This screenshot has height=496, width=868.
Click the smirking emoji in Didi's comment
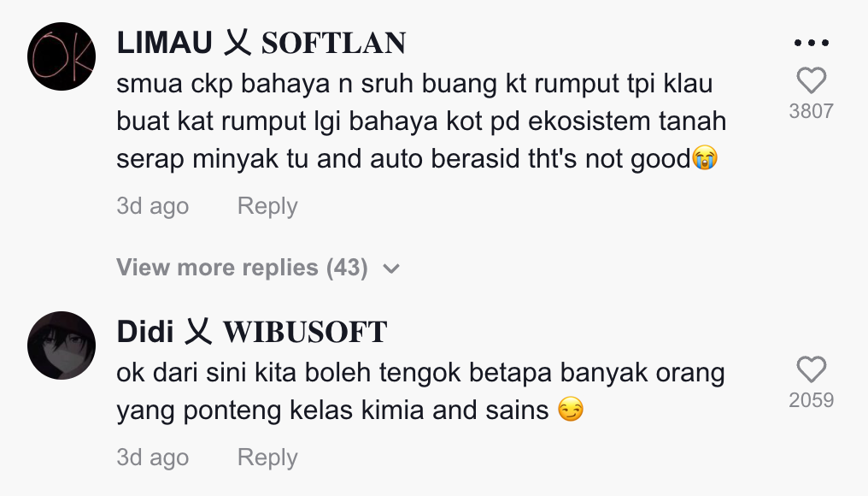pos(571,410)
